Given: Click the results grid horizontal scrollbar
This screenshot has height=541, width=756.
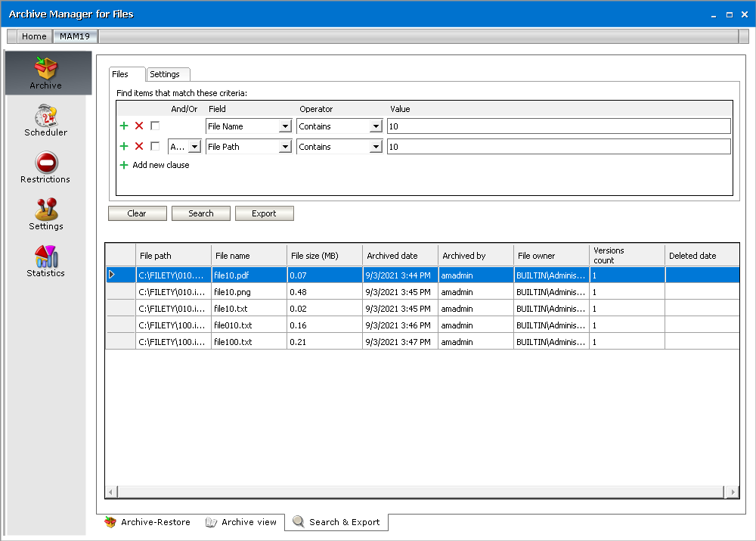Looking at the screenshot, I should tap(422, 493).
